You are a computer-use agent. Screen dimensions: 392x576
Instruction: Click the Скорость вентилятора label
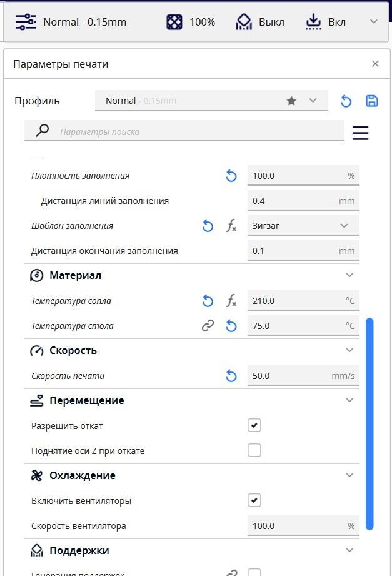(79, 526)
